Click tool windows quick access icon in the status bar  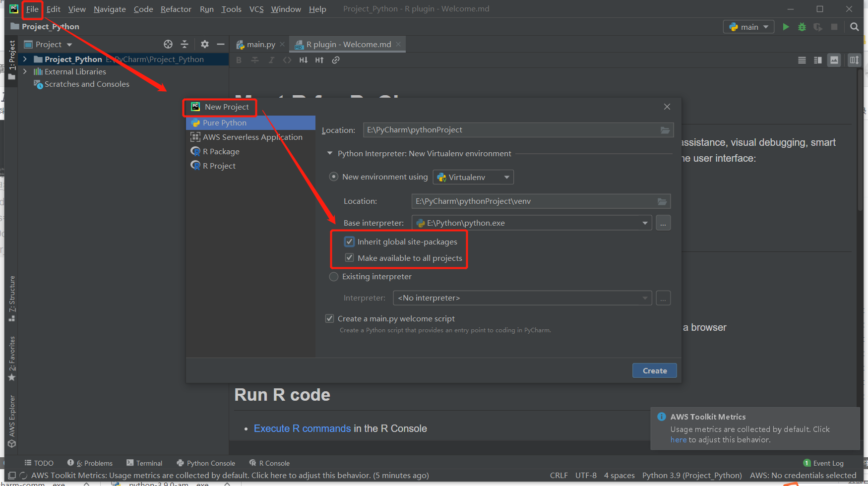(12, 475)
